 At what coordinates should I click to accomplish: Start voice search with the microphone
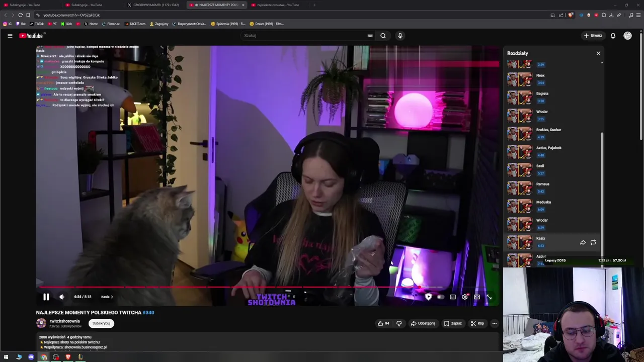(x=400, y=36)
